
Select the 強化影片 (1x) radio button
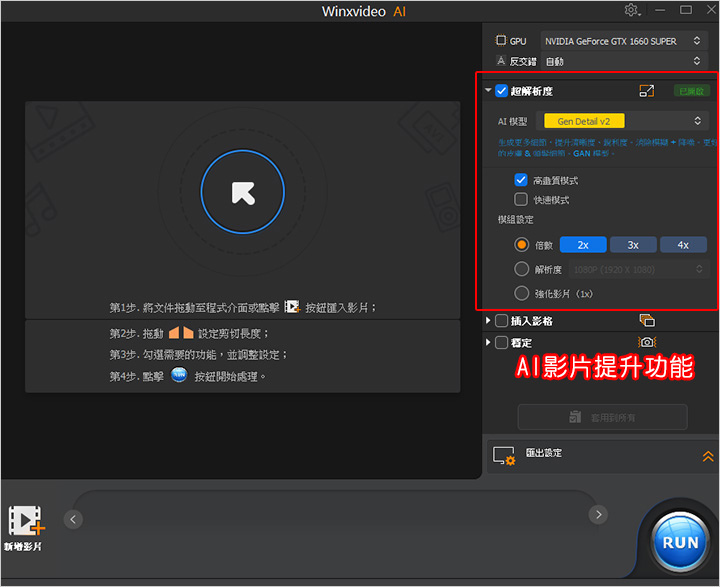coord(522,293)
